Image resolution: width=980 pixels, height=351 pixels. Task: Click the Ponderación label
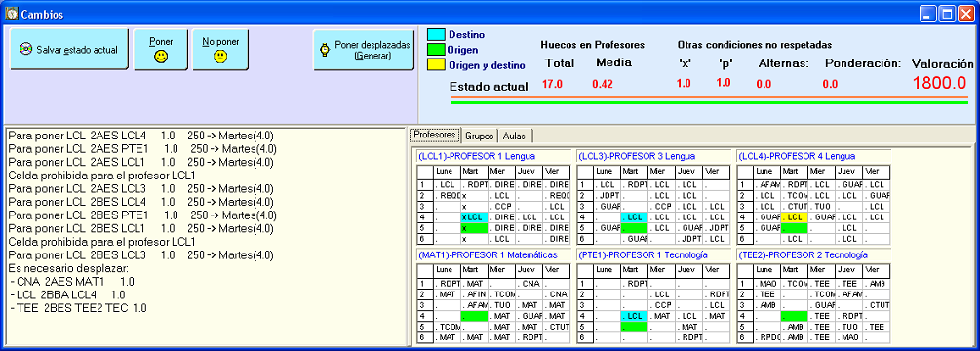click(x=863, y=63)
